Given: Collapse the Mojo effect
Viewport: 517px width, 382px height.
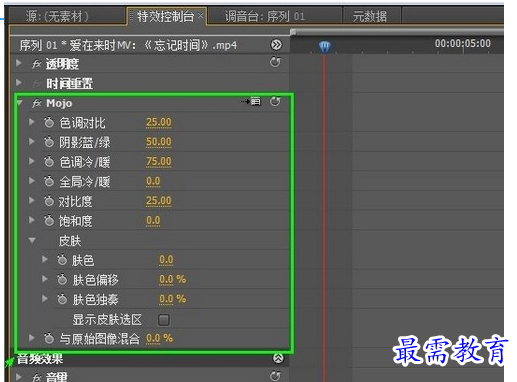Looking at the screenshot, I should click(19, 103).
